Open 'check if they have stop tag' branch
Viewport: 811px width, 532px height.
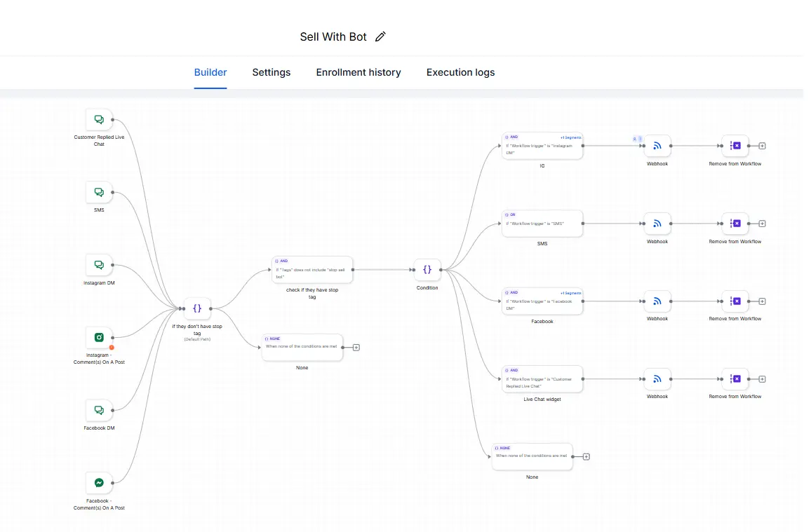(x=312, y=270)
